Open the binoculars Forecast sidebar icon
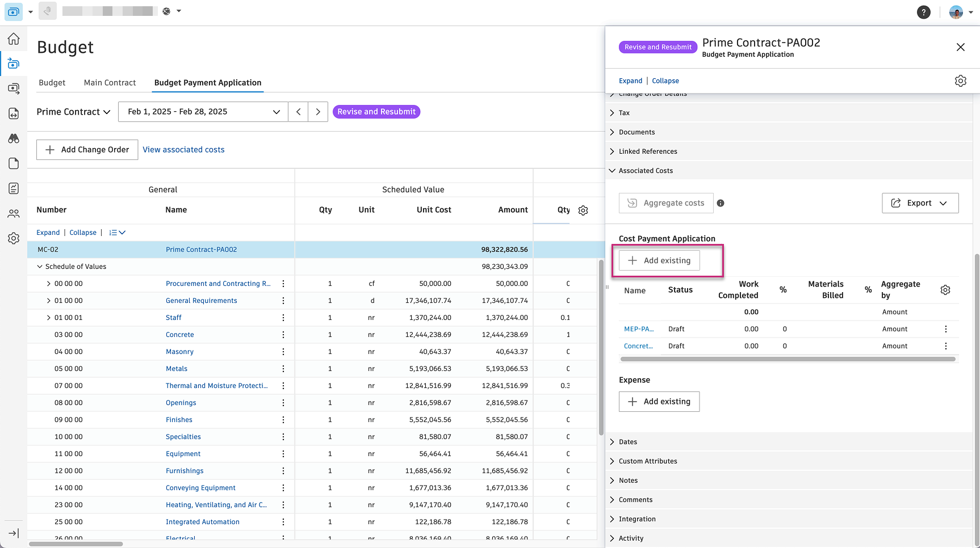980x548 pixels. 14,138
